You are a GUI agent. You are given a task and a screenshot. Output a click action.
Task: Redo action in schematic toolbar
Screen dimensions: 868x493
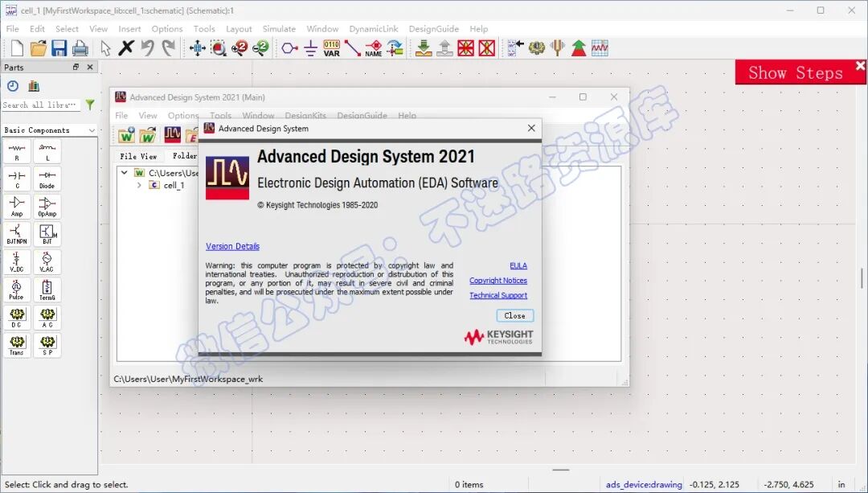[x=168, y=48]
